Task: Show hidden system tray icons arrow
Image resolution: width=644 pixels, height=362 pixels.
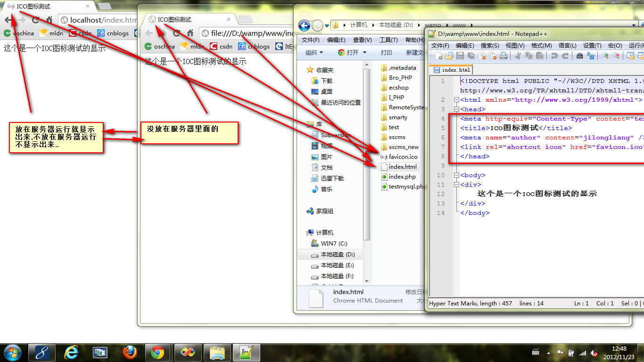Action: (548, 353)
